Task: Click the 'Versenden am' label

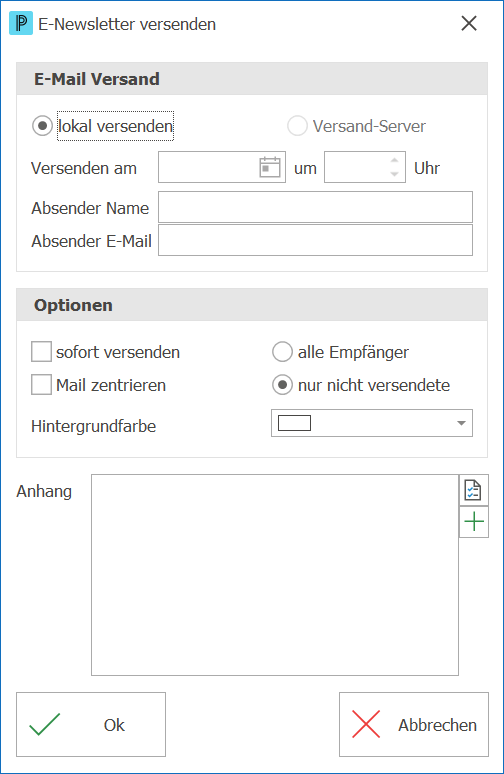Action: click(x=84, y=168)
